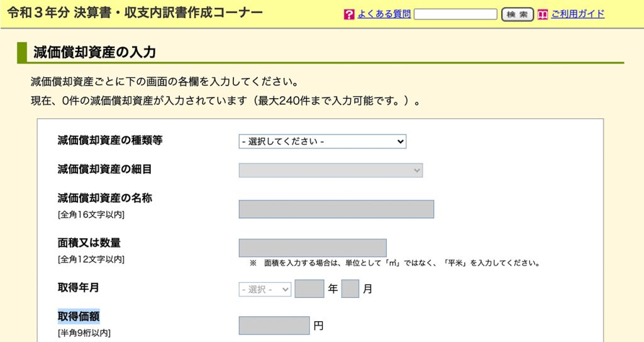Image resolution: width=644 pixels, height=342 pixels.
Task: Click the highlighted 取得価額 label
Action: pos(79,316)
